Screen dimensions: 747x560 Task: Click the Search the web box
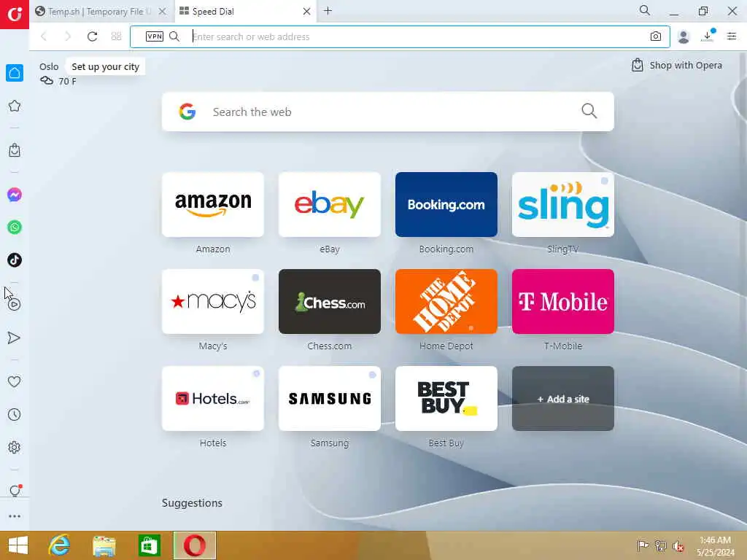387,112
